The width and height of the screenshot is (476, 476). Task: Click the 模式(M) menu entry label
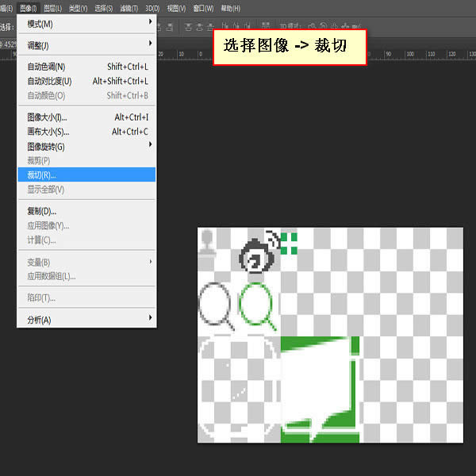40,24
